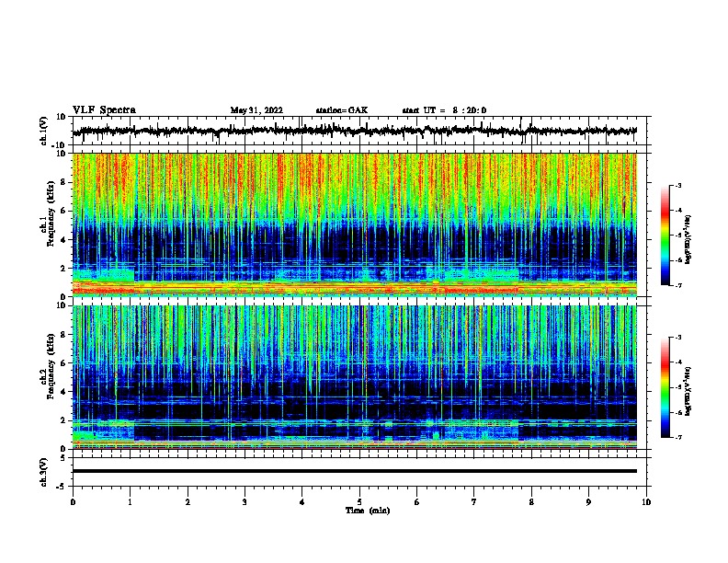Click the time axis tick label "7"

tap(473, 502)
